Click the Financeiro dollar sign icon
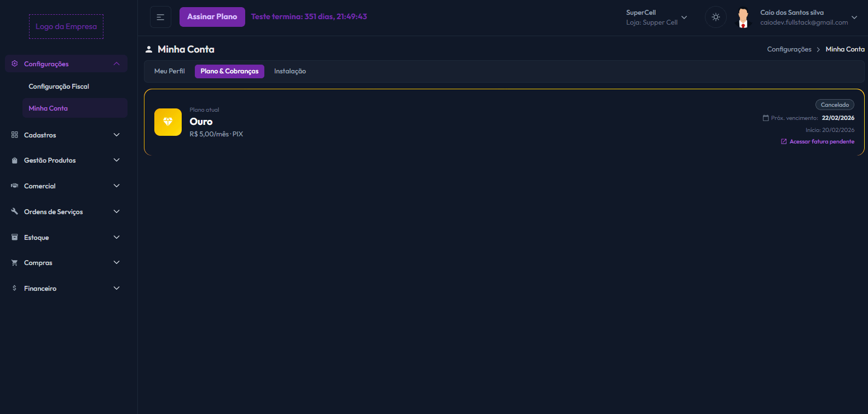868x414 pixels. click(x=15, y=288)
